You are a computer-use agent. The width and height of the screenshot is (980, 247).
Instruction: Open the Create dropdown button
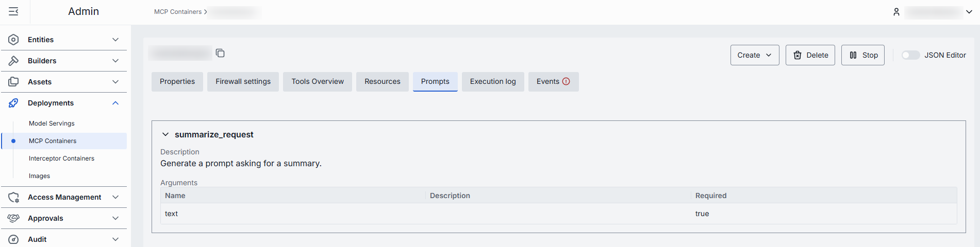click(x=754, y=55)
